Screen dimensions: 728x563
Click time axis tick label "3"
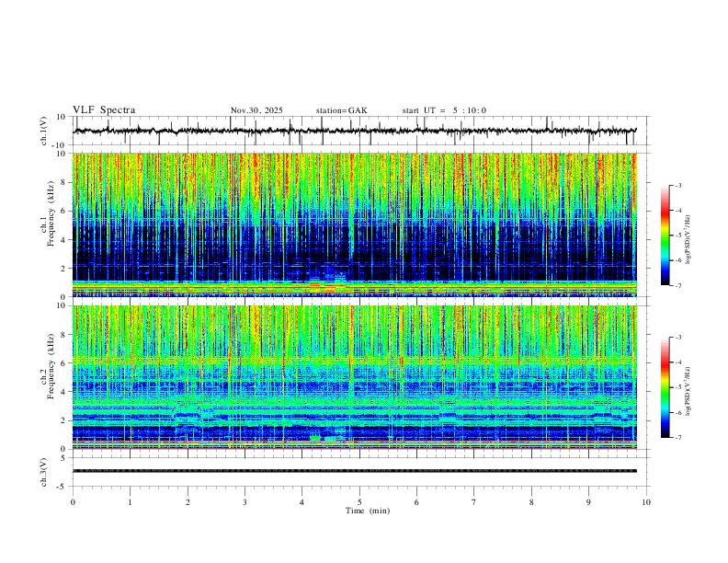[x=245, y=502]
